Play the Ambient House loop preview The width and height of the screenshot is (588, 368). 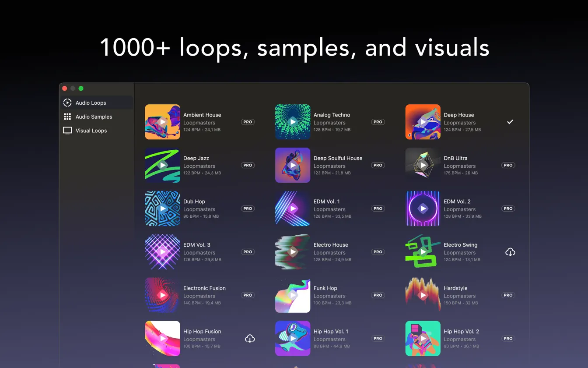162,122
